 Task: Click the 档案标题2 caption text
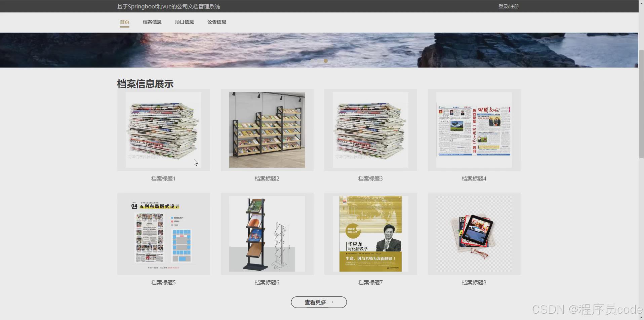tap(267, 178)
